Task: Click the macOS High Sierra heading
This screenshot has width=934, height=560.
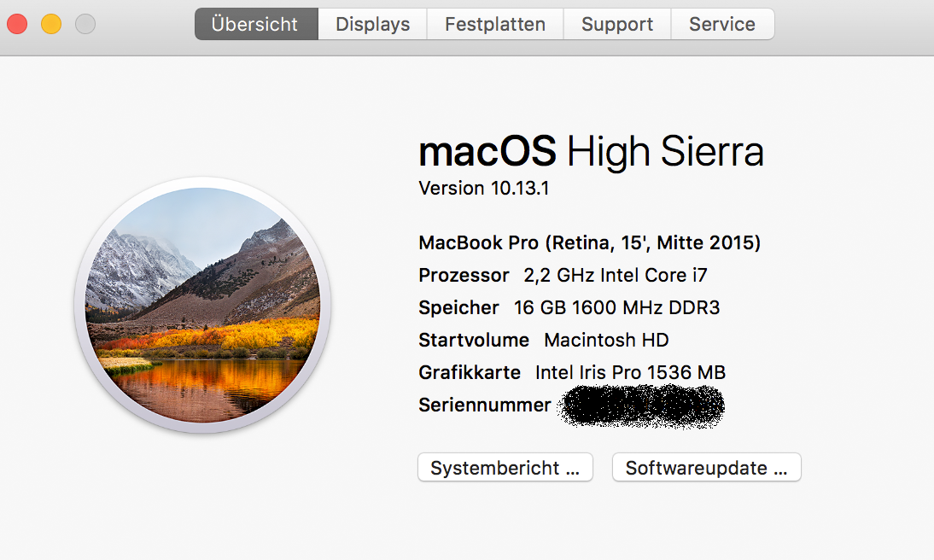Action: tap(591, 153)
